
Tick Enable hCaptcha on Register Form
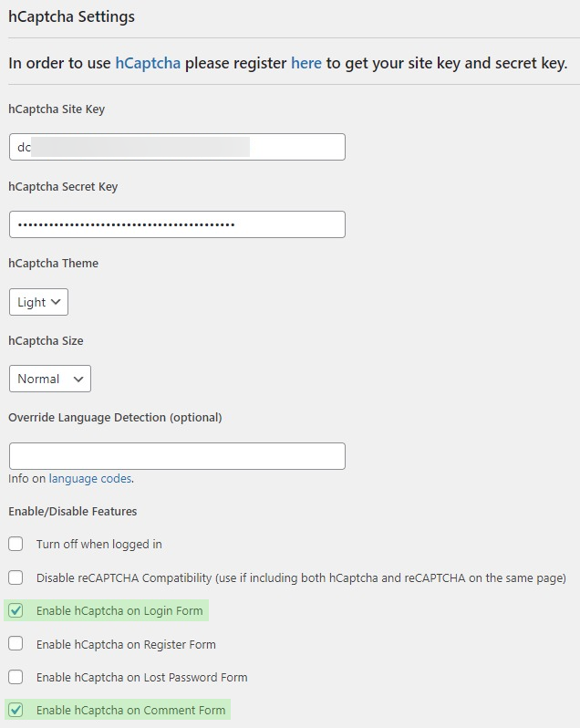(16, 643)
